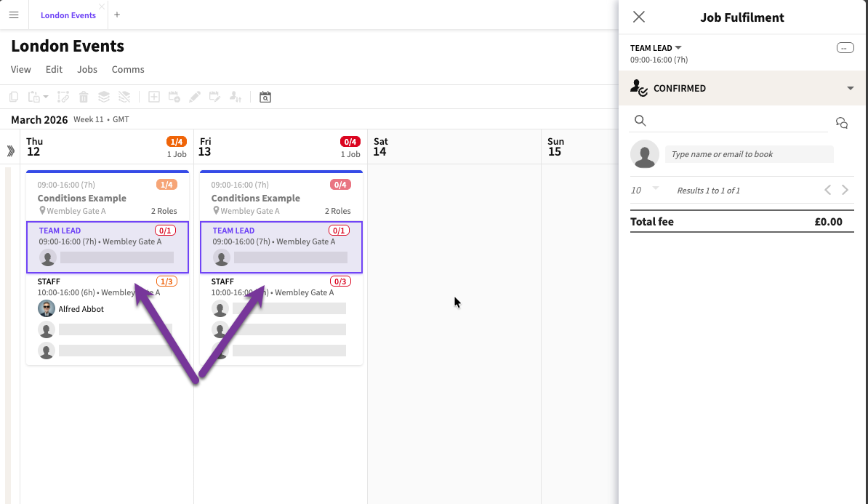The width and height of the screenshot is (868, 504).
Task: Click Thursday header 1/4 badge
Action: pos(177,142)
